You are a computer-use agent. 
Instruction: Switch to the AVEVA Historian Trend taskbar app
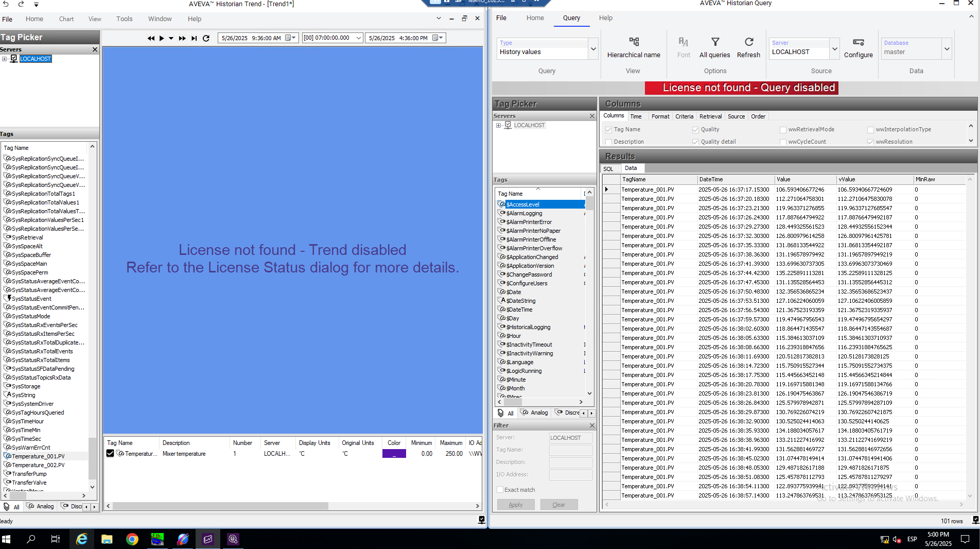208,539
